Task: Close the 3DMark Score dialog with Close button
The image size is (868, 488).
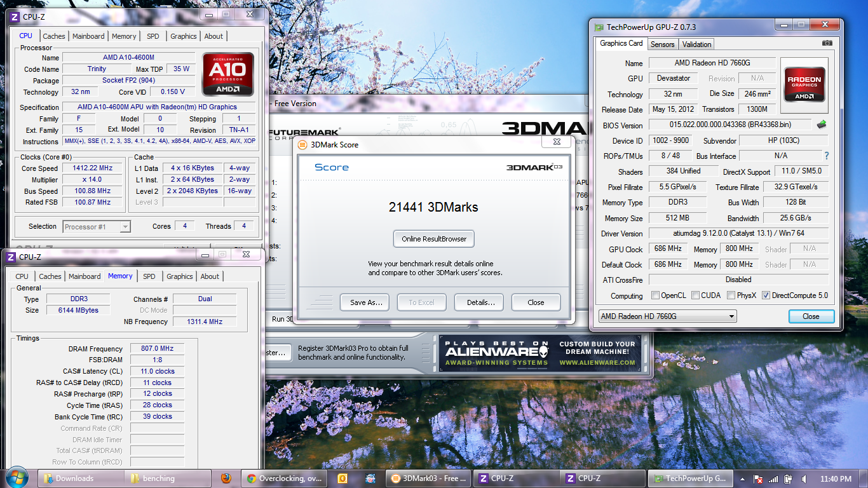Action: point(536,302)
